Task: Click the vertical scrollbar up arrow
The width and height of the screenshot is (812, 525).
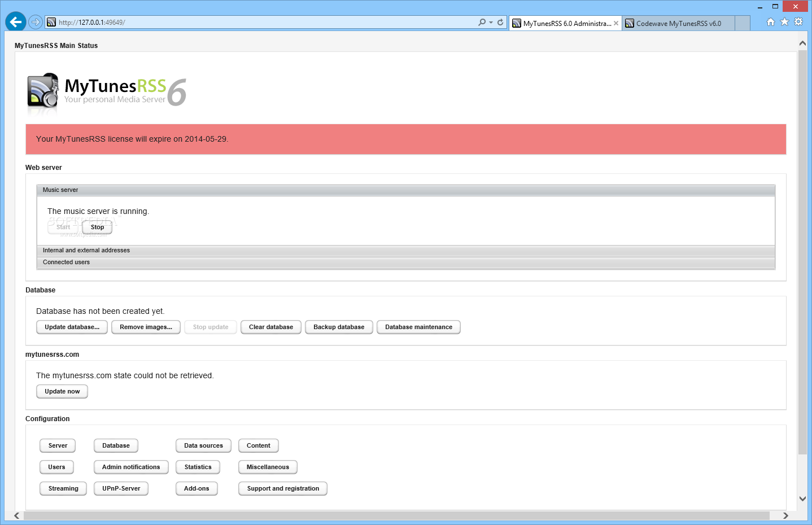Action: point(802,43)
